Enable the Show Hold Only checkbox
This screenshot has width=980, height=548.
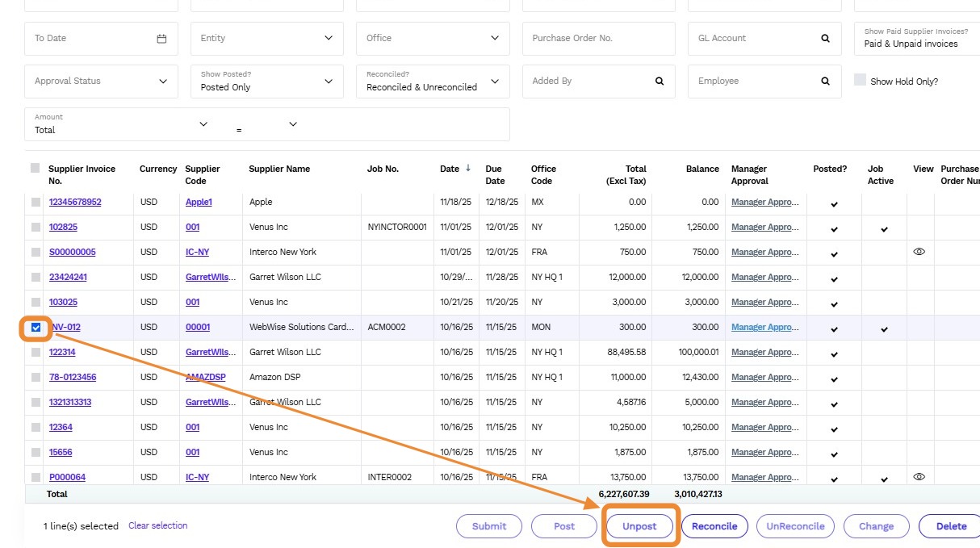[861, 81]
